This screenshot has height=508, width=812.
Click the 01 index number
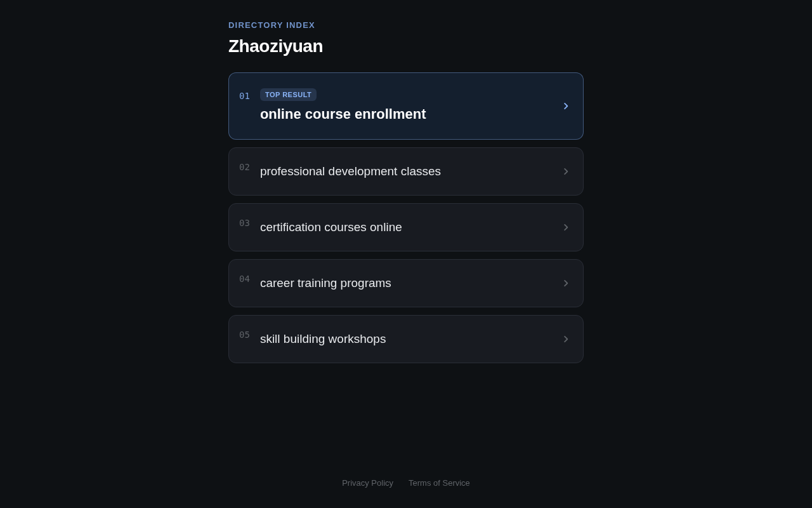coord(244,96)
